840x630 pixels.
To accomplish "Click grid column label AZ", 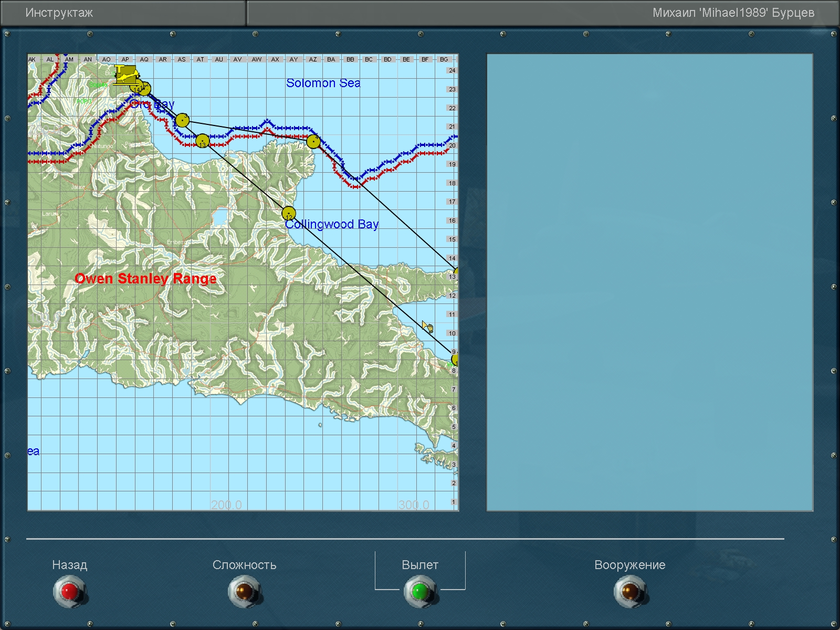I will tap(313, 59).
